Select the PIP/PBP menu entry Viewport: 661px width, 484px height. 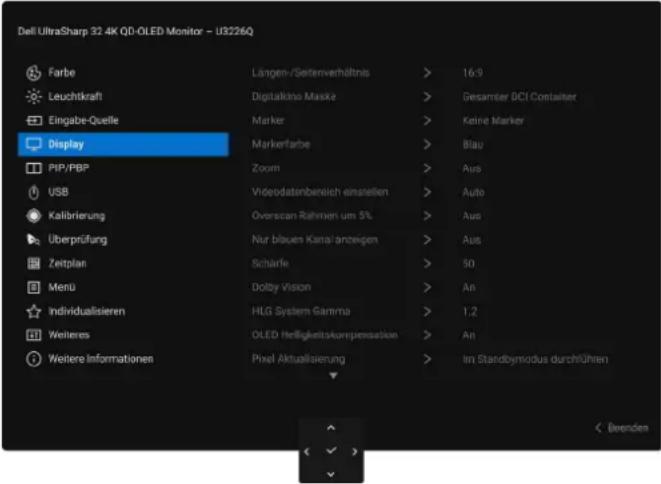[123, 168]
